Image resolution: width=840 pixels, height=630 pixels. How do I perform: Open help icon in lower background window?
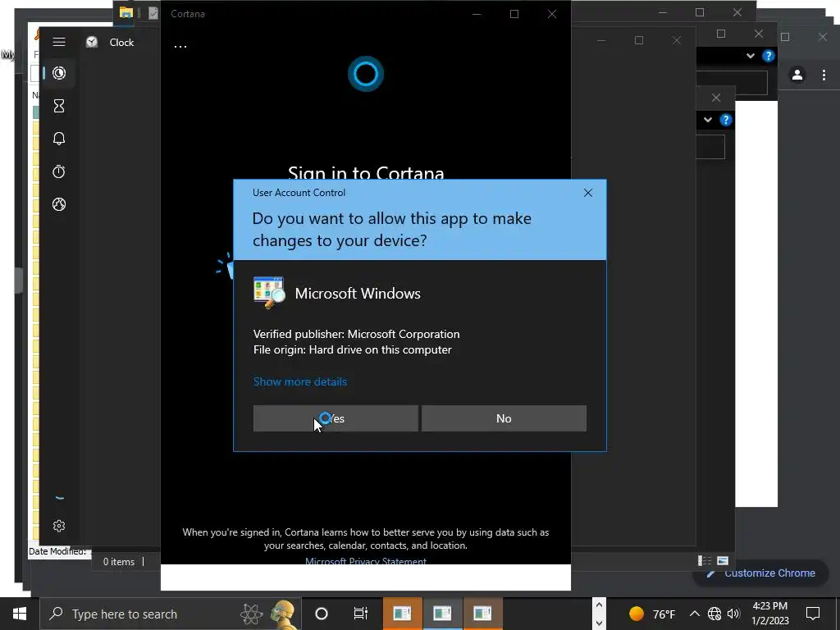click(725, 120)
